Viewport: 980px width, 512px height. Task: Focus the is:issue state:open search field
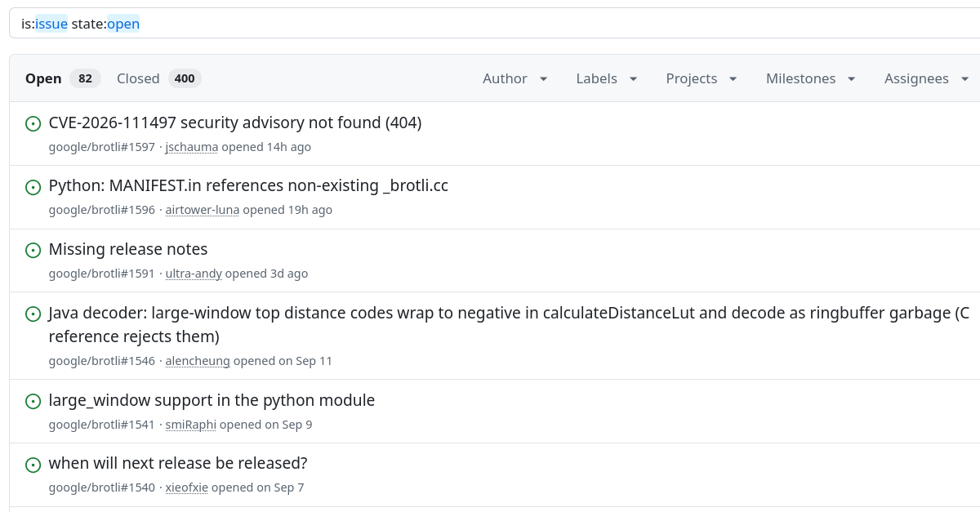(x=495, y=24)
